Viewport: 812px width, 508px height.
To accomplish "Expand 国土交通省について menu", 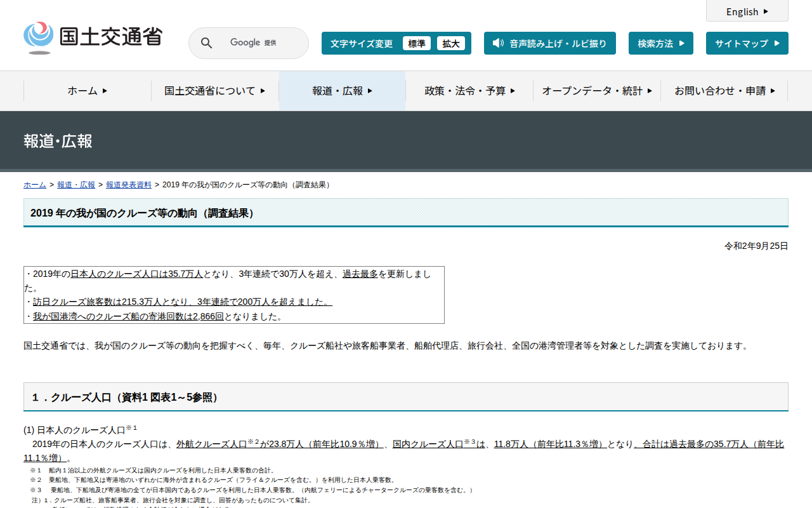I will (215, 91).
